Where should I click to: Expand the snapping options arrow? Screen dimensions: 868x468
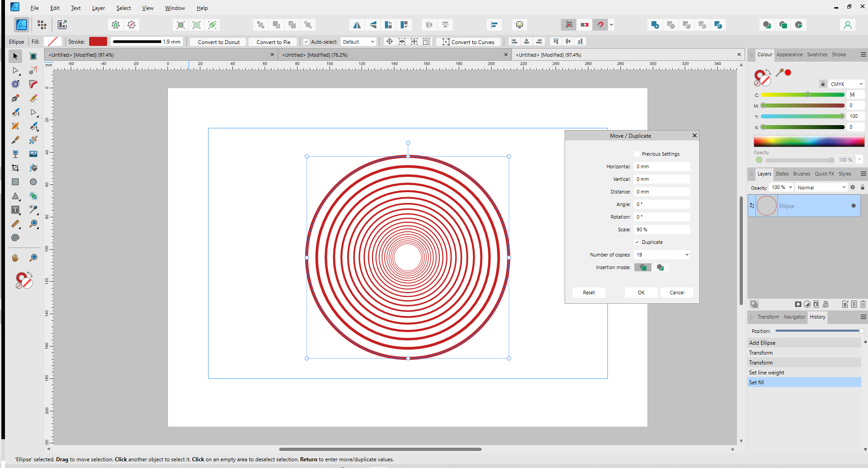[611, 25]
